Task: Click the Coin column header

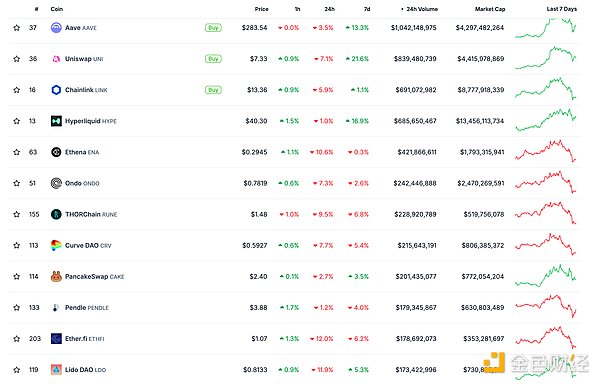Action: point(57,9)
